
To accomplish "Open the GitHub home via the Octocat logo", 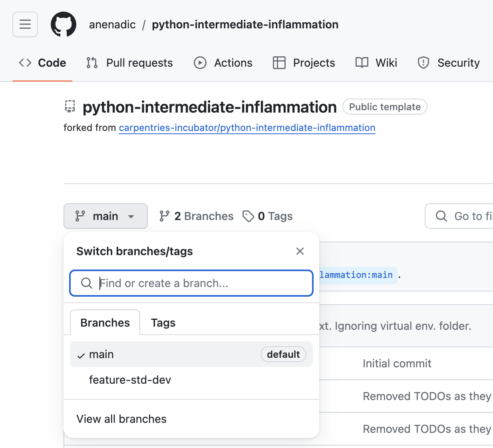I will [64, 24].
